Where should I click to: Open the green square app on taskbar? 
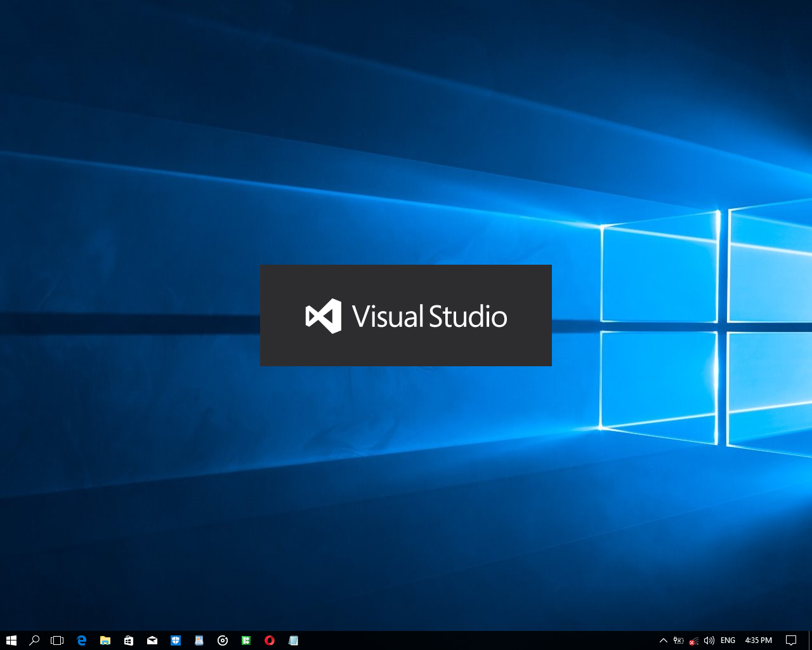tap(246, 640)
